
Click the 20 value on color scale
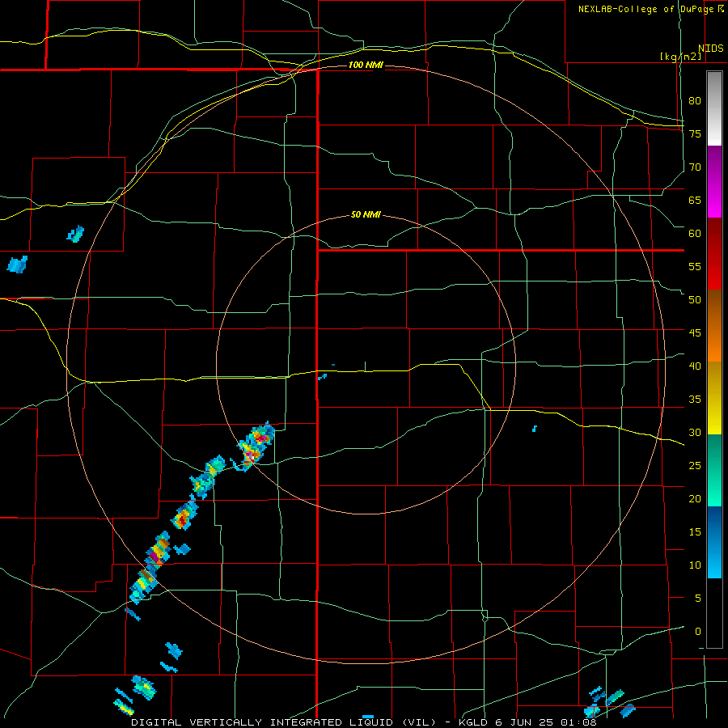[695, 499]
